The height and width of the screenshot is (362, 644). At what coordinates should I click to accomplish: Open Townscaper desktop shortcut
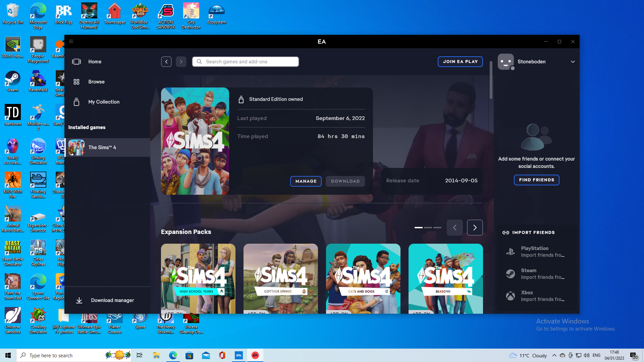coord(115,14)
